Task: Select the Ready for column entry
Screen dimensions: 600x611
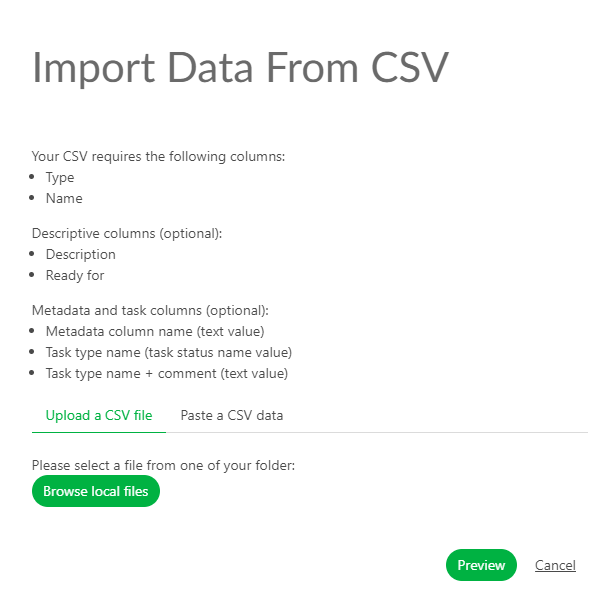Action: [x=75, y=275]
